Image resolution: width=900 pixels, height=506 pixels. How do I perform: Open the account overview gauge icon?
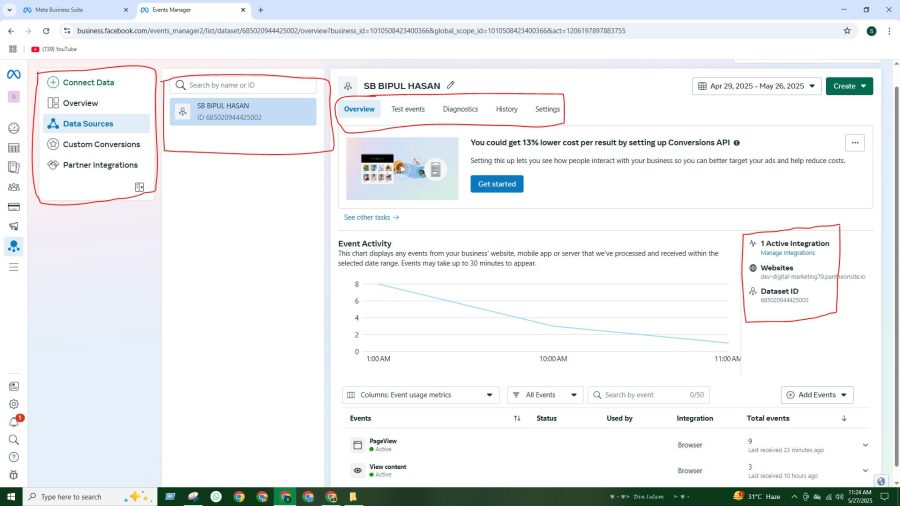(14, 128)
